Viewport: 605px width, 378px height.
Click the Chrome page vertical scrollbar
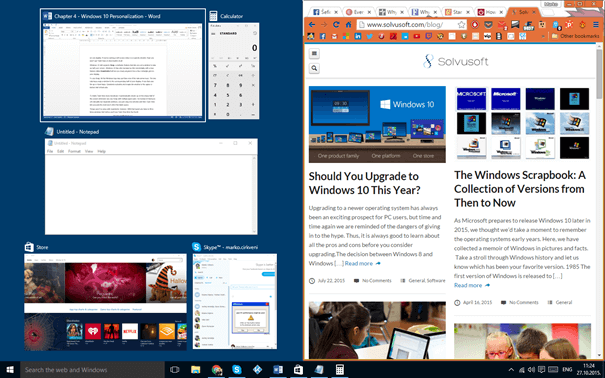click(599, 201)
